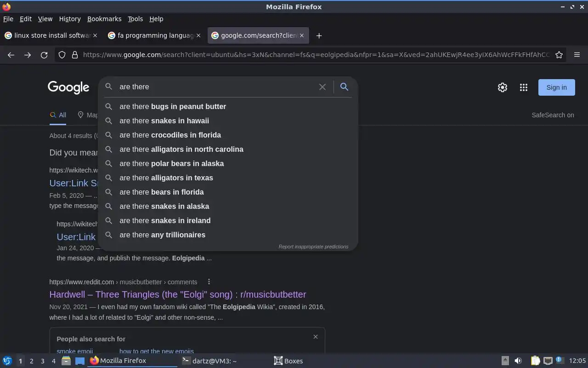Close the linux store install tab
588x368 pixels.
click(95, 35)
